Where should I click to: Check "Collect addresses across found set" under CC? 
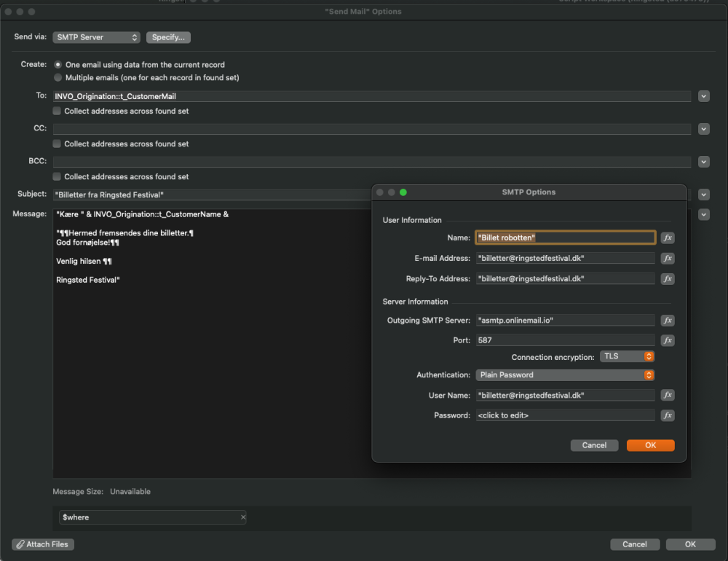(57, 144)
